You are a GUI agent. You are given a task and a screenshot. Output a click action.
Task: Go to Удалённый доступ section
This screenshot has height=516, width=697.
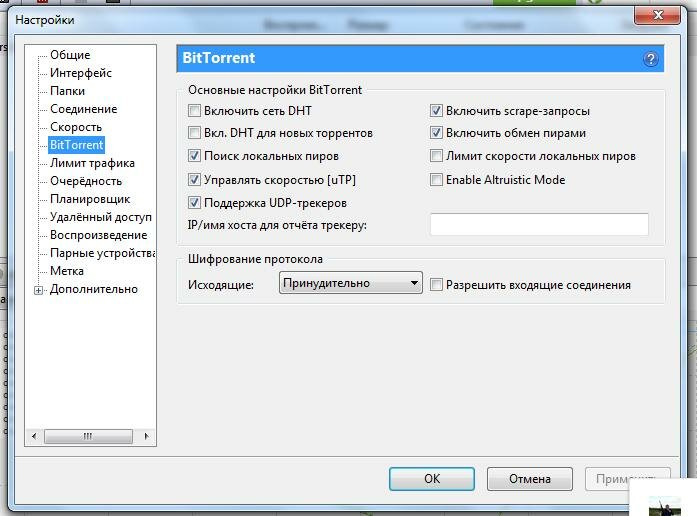[x=101, y=217]
